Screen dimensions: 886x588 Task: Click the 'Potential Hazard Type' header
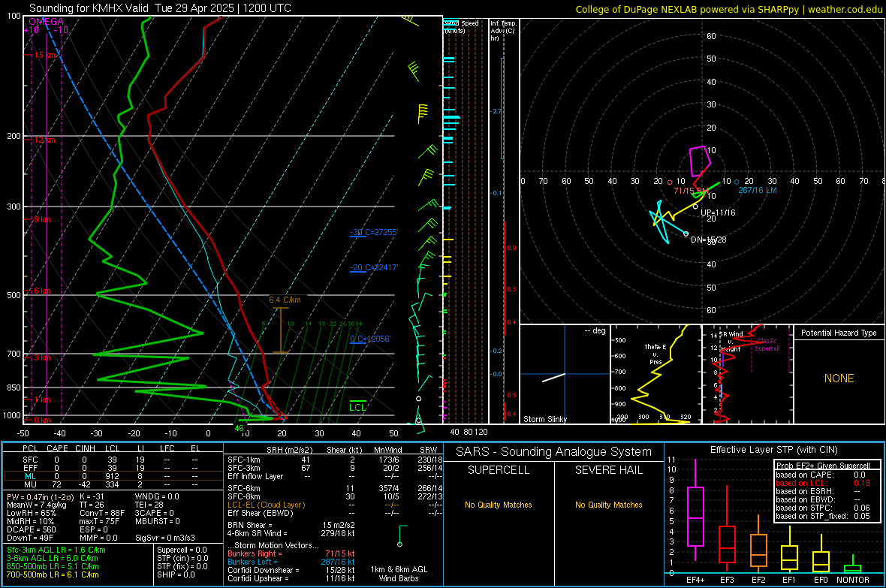click(x=839, y=333)
